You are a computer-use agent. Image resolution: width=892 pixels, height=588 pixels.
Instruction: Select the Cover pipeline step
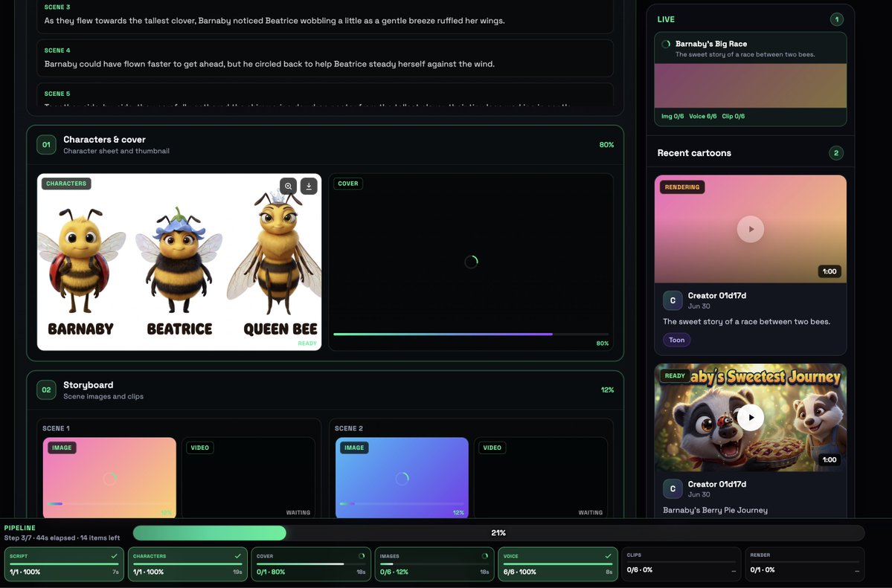click(311, 564)
